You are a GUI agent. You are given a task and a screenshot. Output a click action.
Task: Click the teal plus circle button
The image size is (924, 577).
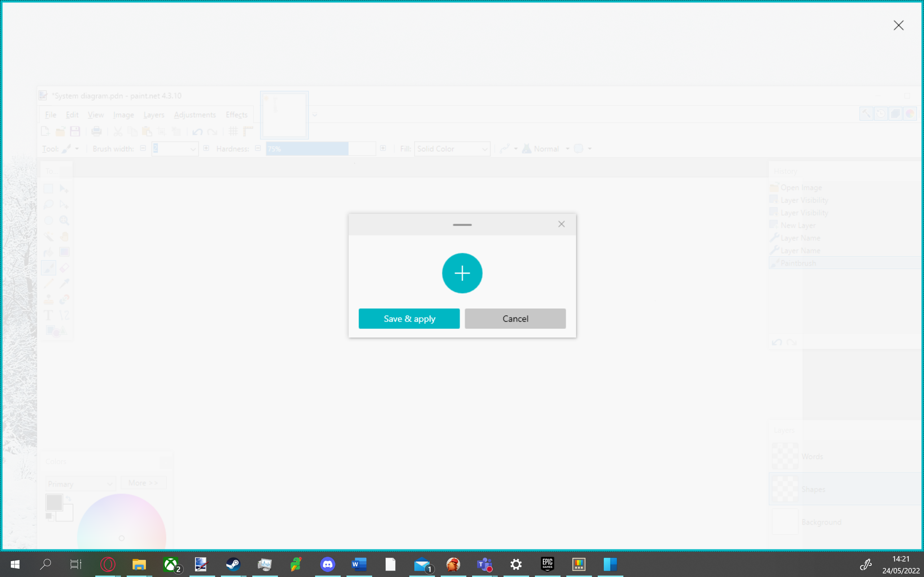coord(462,273)
